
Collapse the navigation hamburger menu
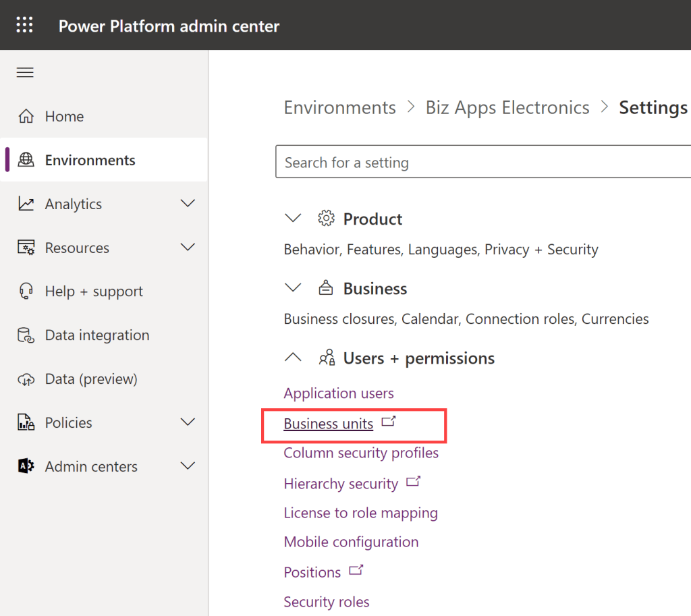(x=25, y=73)
